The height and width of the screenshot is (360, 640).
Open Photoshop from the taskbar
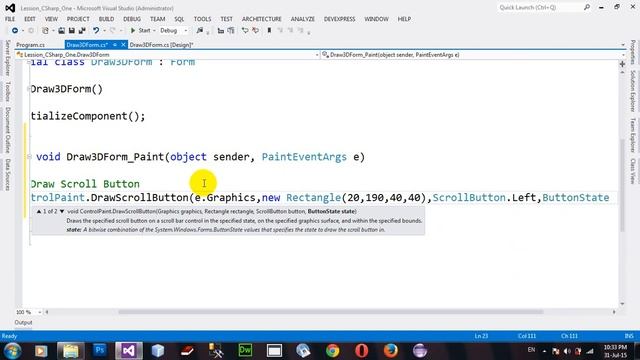[x=100, y=350]
